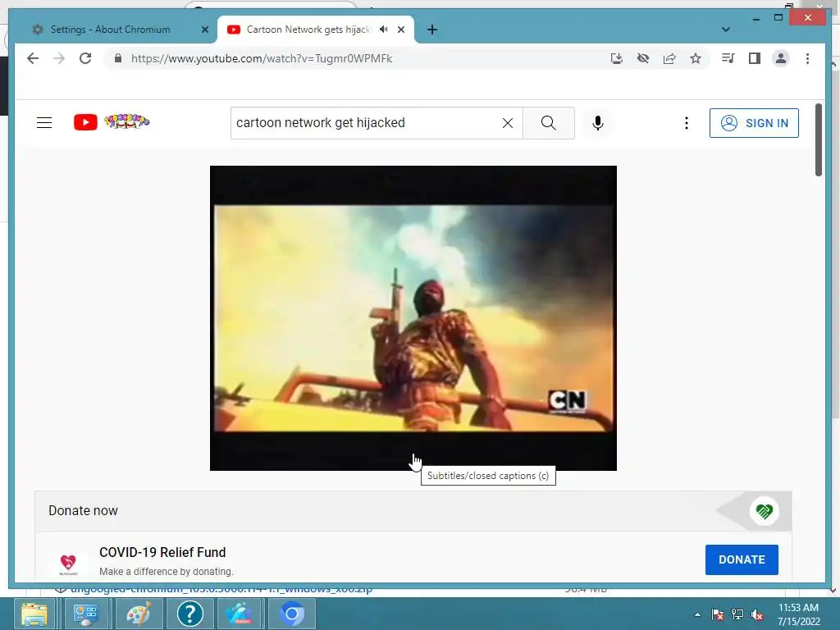Close the Settings - About Chromium tab
Screen dimensions: 840x630
(204, 30)
